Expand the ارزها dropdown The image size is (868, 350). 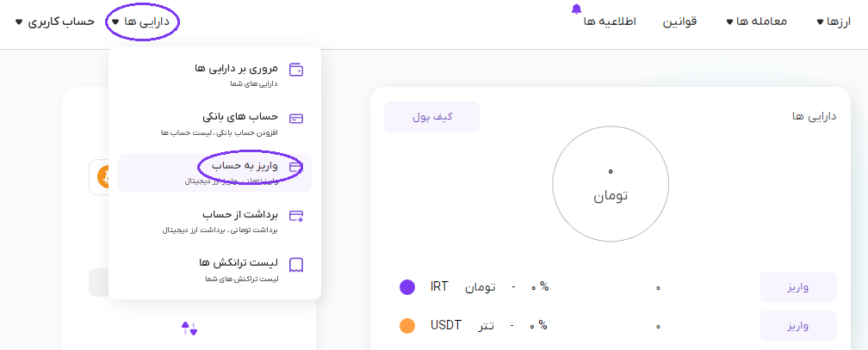[833, 21]
